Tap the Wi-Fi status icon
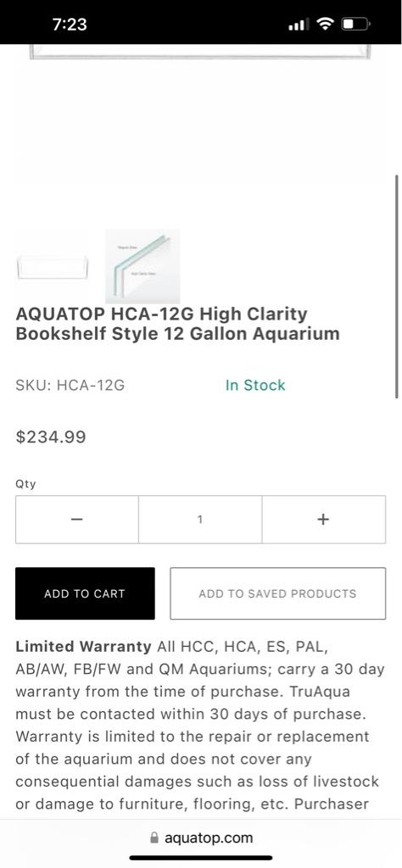This screenshot has height=868, width=402. click(325, 24)
